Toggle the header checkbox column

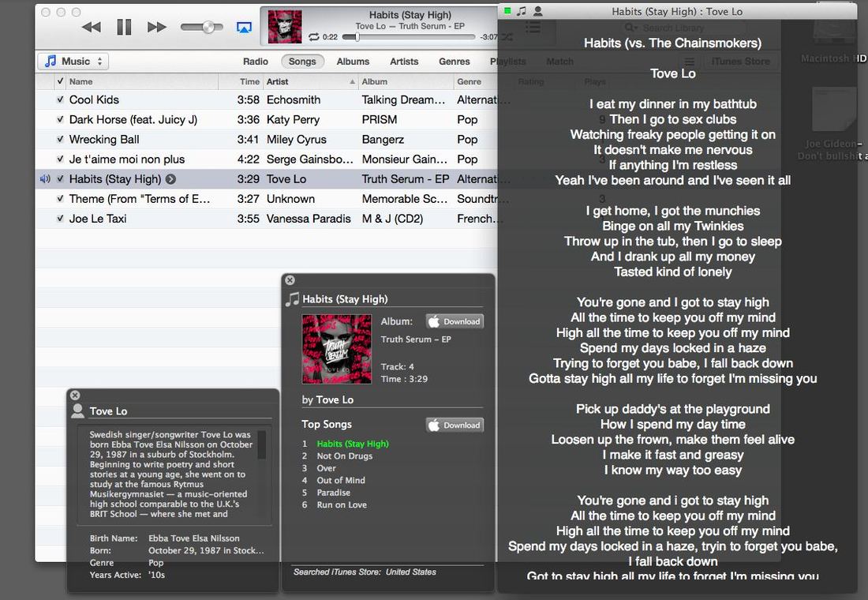[x=60, y=81]
